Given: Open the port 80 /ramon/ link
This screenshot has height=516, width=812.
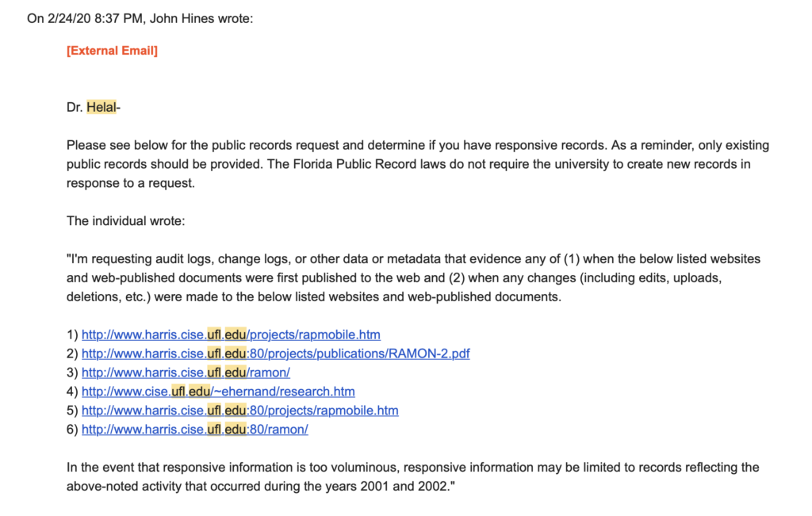Looking at the screenshot, I should (194, 430).
